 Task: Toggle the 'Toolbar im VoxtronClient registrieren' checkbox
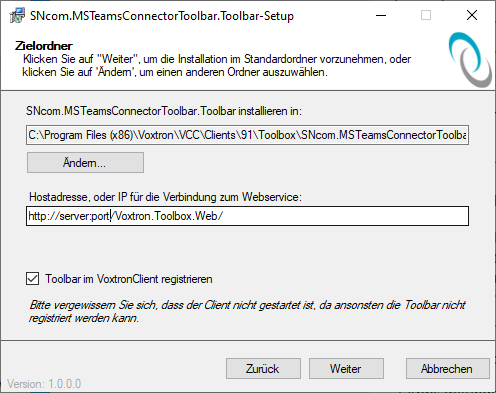[x=32, y=279]
